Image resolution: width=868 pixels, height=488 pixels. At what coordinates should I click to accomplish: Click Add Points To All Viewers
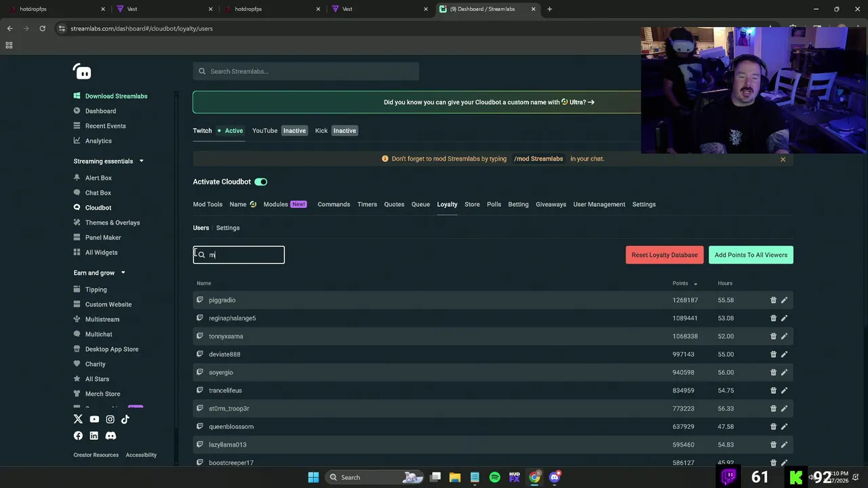(x=751, y=255)
